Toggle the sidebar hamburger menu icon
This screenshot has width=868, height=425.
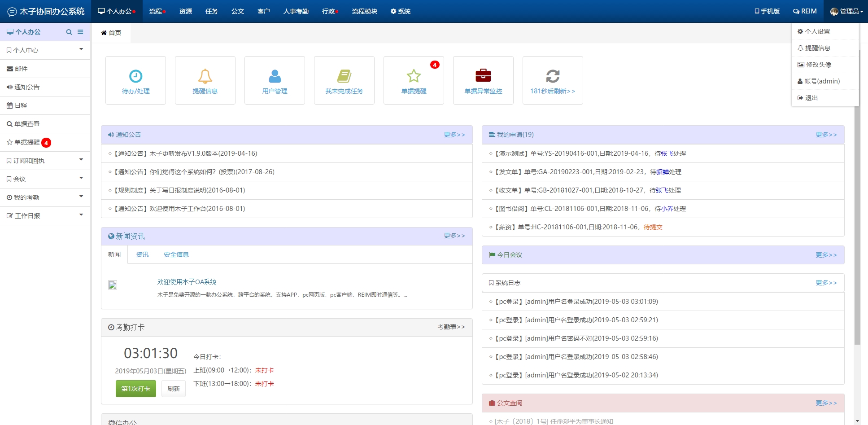click(x=80, y=32)
